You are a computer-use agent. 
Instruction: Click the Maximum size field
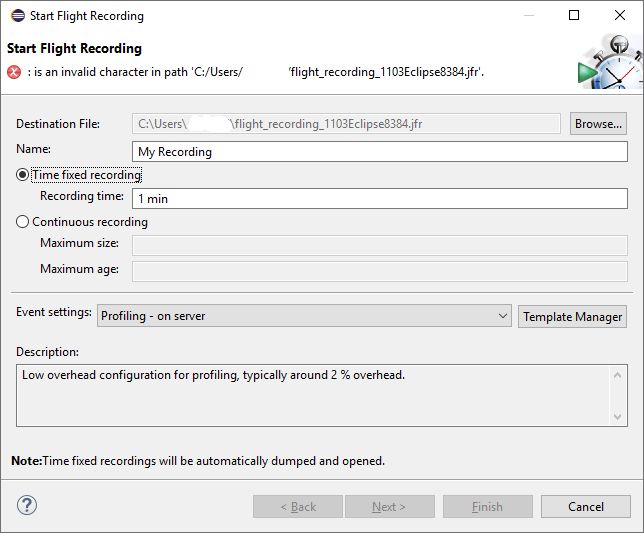pyautogui.click(x=380, y=245)
